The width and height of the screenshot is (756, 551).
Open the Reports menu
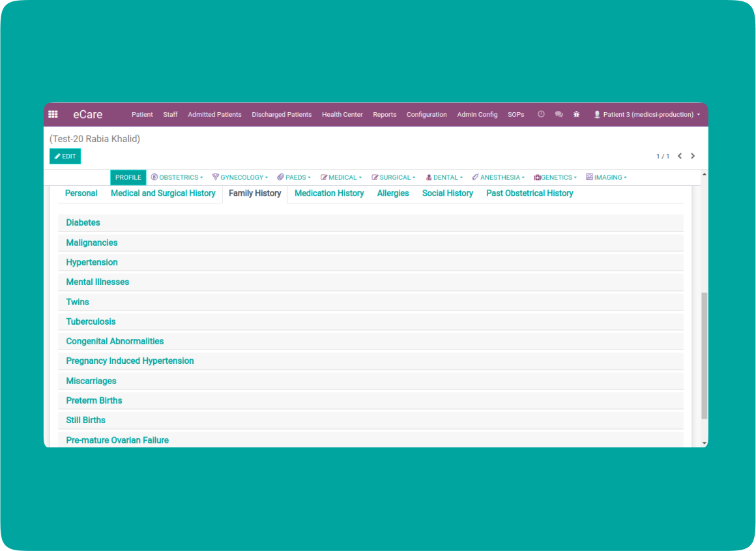(x=385, y=114)
